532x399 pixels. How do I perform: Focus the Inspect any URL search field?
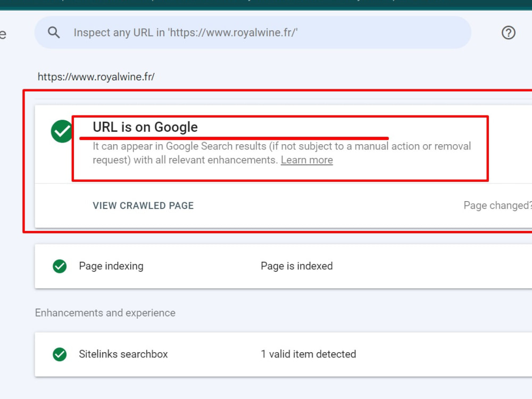tap(253, 32)
